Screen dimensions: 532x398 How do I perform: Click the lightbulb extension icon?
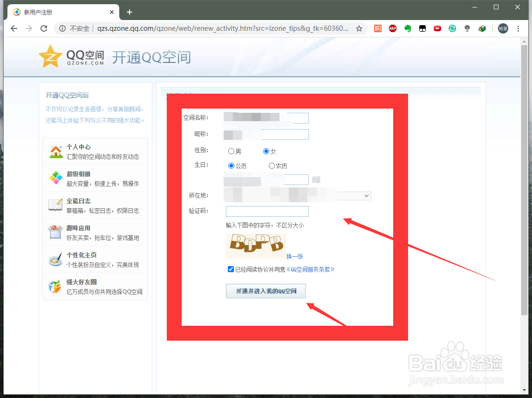click(467, 28)
